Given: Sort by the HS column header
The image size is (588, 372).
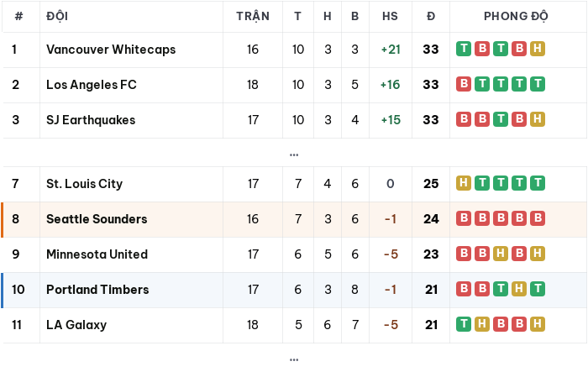Looking at the screenshot, I should [390, 16].
